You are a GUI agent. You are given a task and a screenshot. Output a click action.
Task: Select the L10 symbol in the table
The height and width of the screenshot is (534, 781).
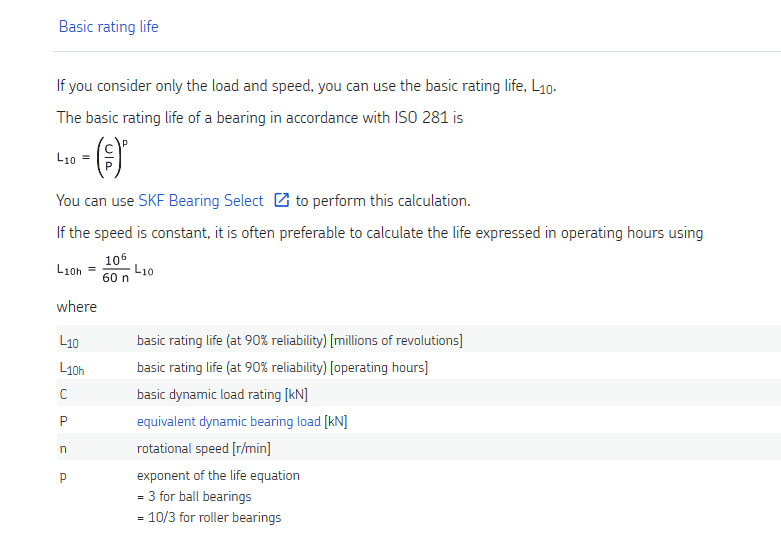click(x=69, y=342)
